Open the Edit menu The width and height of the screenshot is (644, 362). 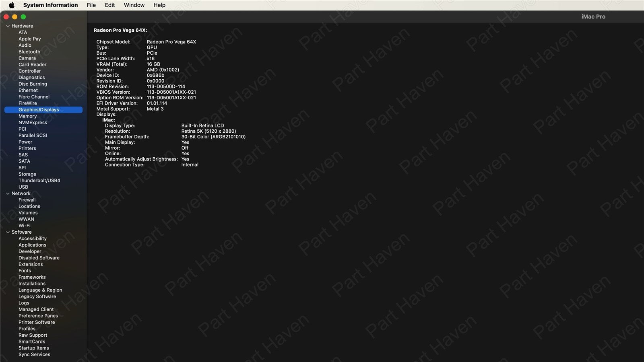tap(110, 5)
